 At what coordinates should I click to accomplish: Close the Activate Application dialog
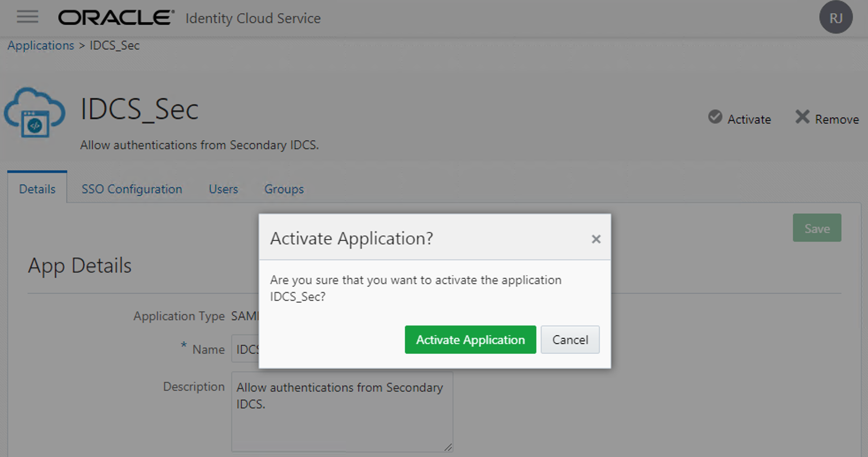596,239
